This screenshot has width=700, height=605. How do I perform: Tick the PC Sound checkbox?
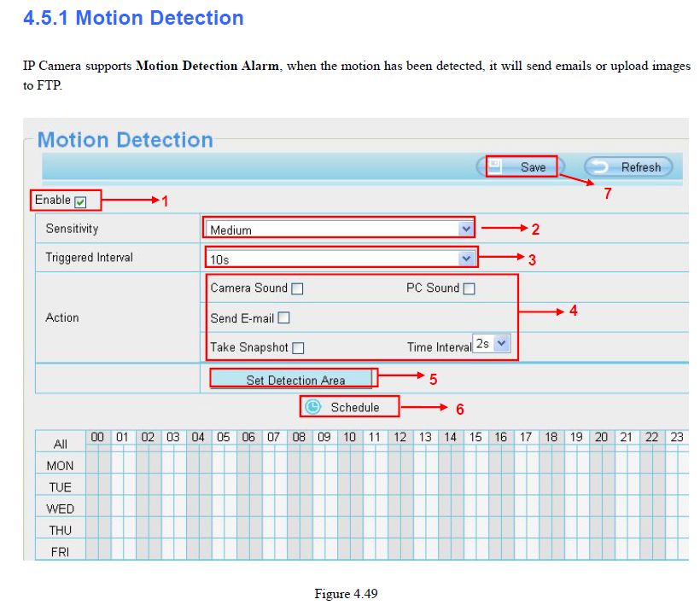469,289
